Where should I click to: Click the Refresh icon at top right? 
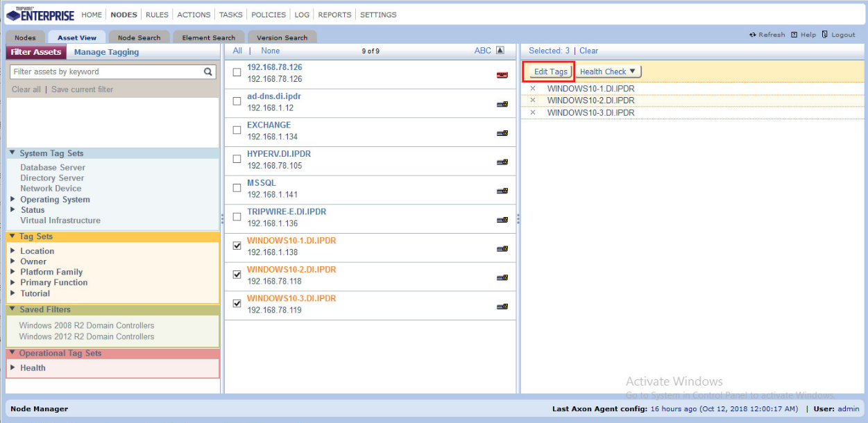(x=753, y=35)
